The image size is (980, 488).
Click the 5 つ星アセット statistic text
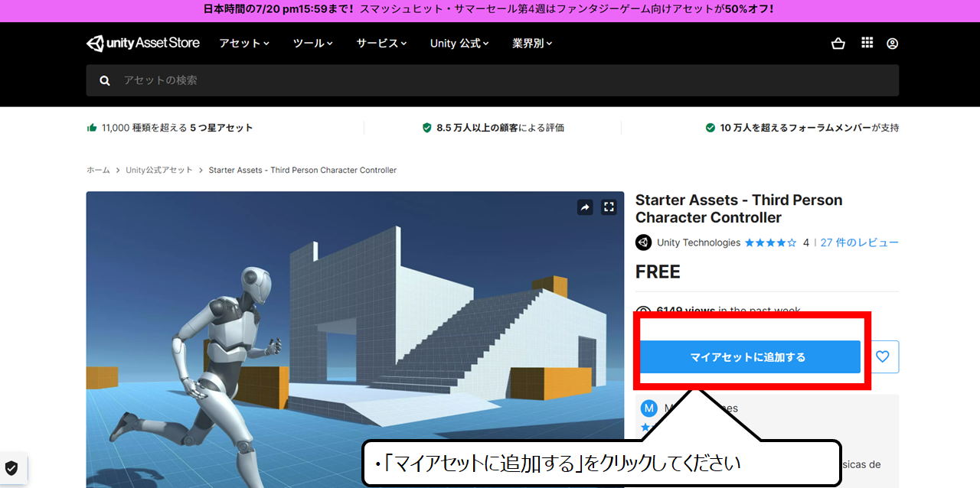[221, 128]
